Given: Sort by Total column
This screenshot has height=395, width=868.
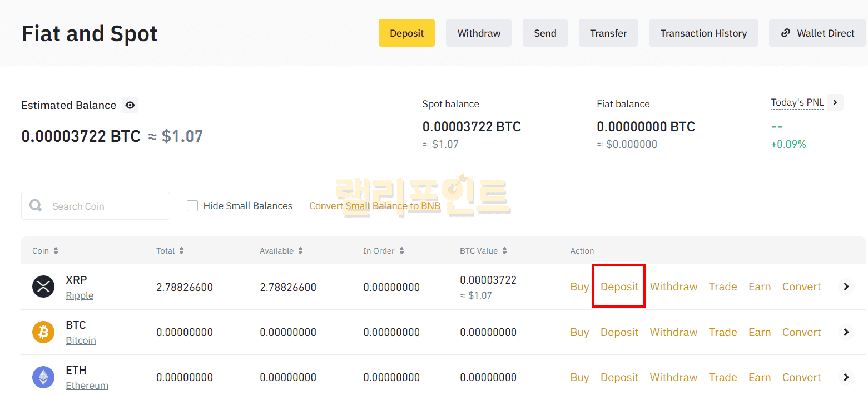Looking at the screenshot, I should tap(170, 251).
